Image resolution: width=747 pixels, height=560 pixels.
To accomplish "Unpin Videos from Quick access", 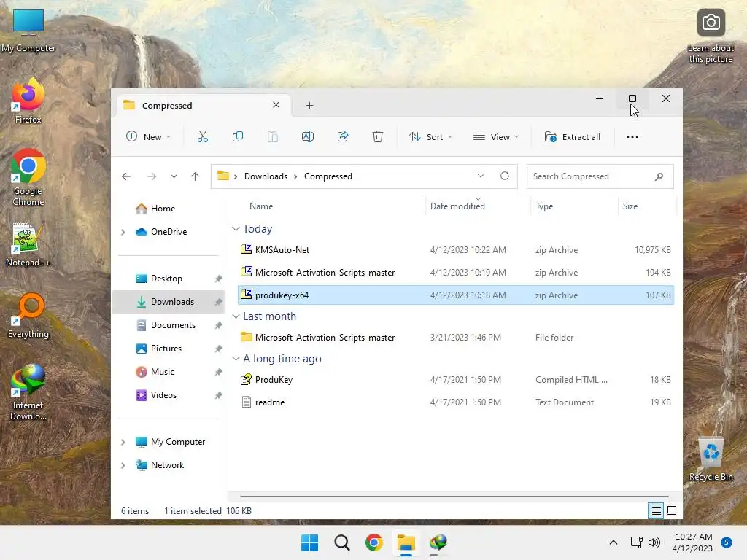I will [218, 395].
